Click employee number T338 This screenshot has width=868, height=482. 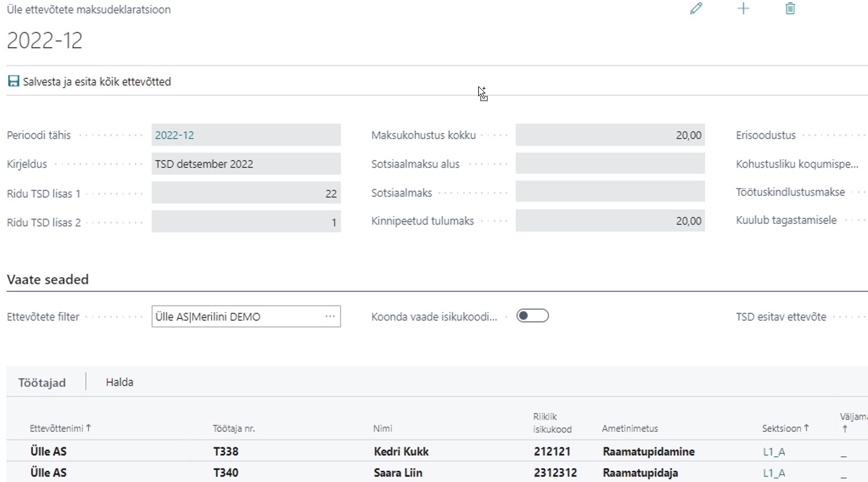point(226,451)
